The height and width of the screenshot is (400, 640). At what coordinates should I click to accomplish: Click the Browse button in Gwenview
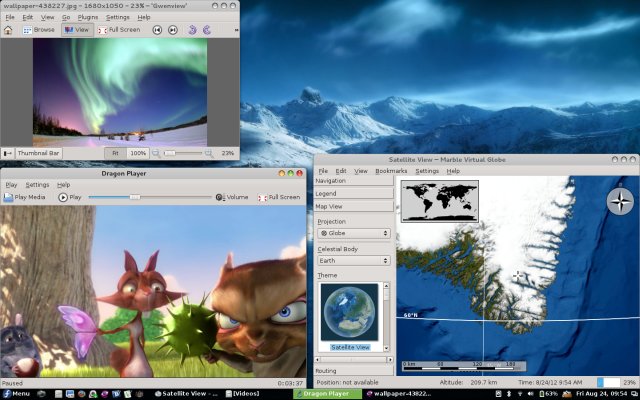click(40, 30)
